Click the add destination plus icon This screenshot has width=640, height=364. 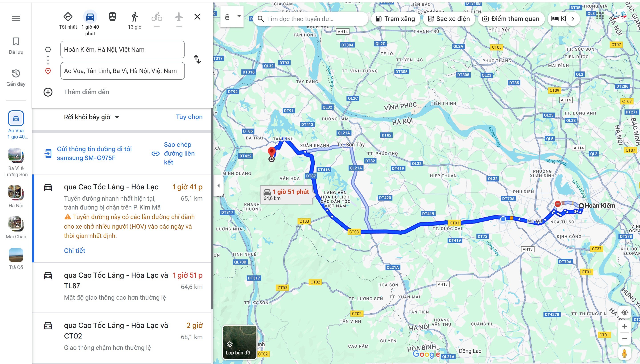click(48, 92)
